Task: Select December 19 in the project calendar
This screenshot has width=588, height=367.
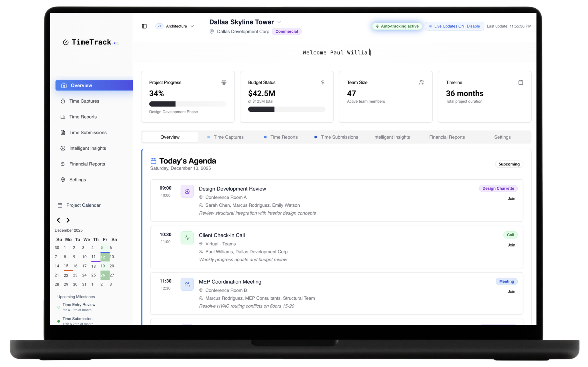Action: [103, 266]
